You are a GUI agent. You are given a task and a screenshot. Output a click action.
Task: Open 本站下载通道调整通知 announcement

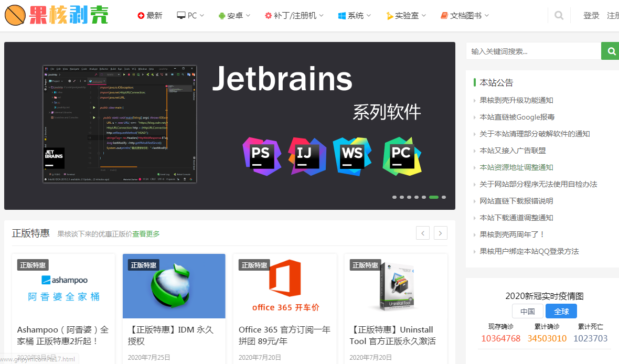(516, 218)
